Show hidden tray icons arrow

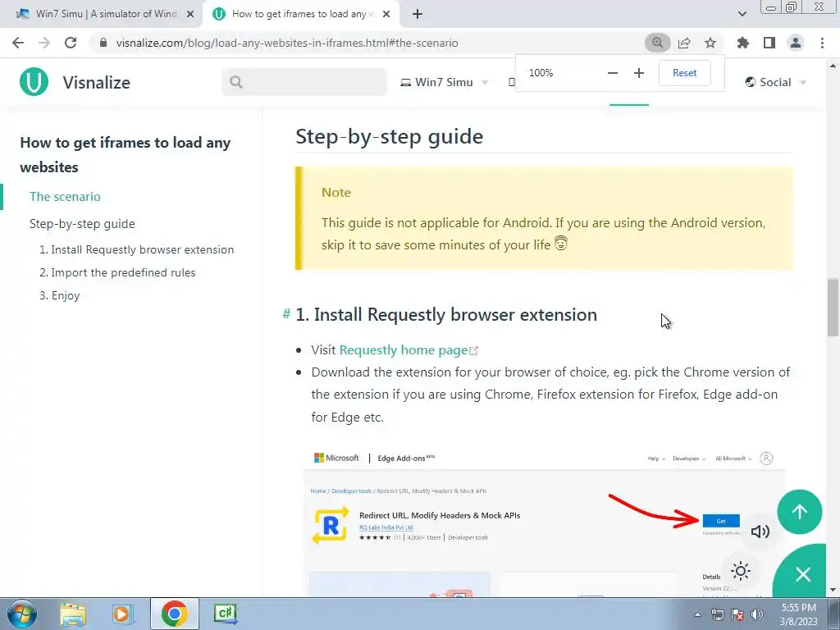[697, 614]
